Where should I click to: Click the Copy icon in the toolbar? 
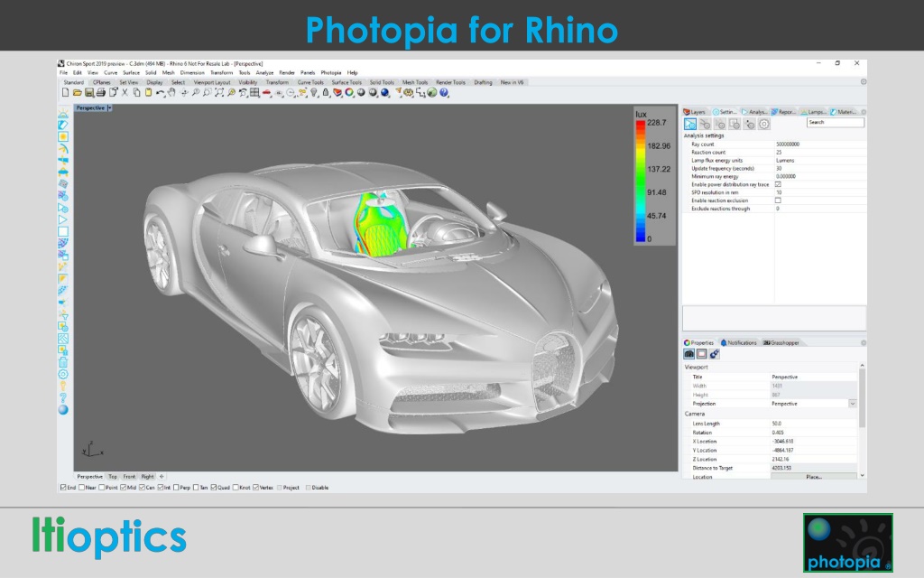click(x=137, y=93)
